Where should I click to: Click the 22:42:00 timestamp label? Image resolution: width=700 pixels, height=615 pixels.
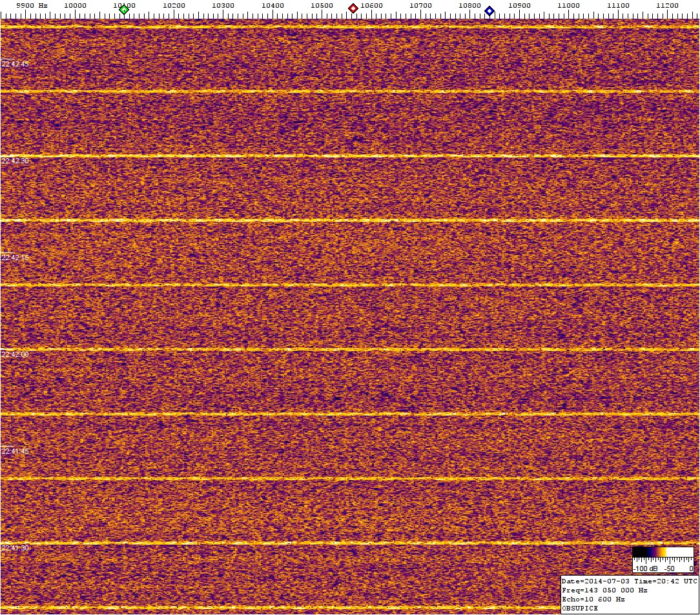(x=15, y=354)
